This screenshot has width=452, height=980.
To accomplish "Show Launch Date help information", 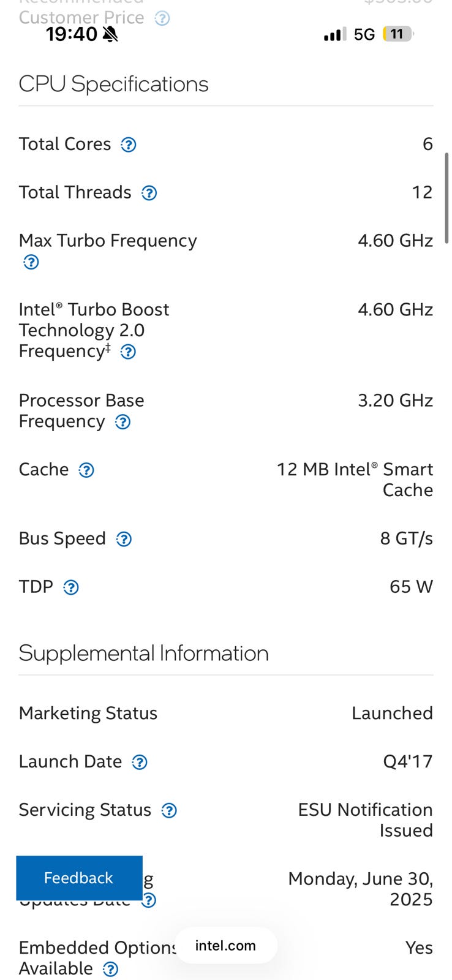I will tap(140, 762).
